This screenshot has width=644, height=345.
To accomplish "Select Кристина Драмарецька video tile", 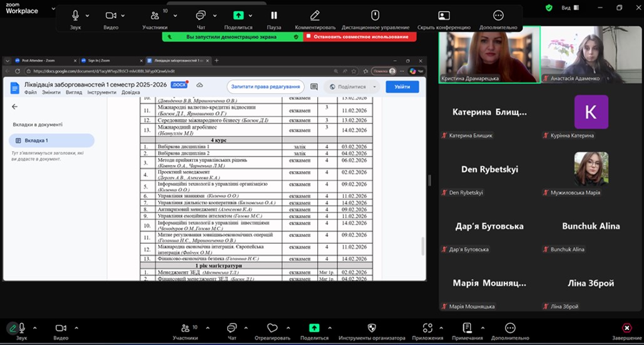I will 489,54.
